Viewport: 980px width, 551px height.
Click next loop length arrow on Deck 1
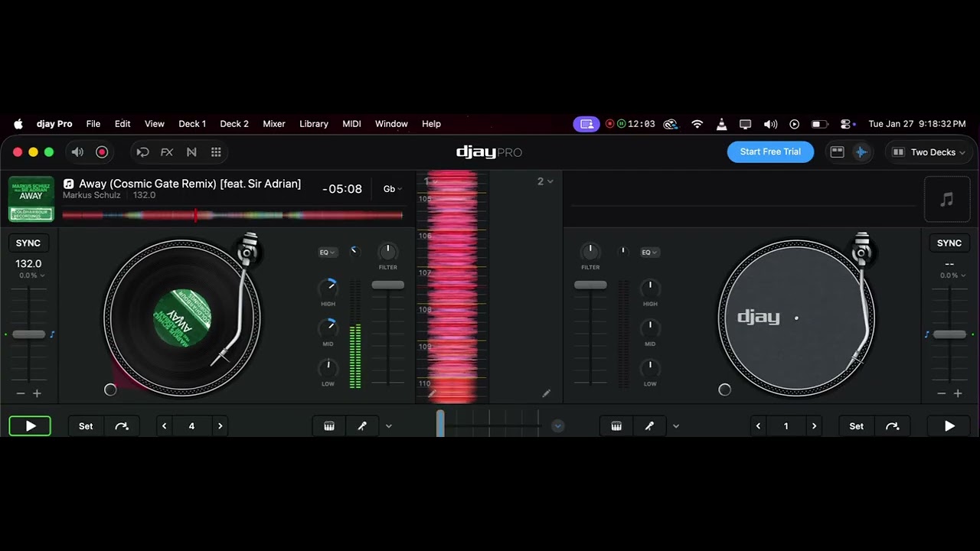(x=220, y=426)
